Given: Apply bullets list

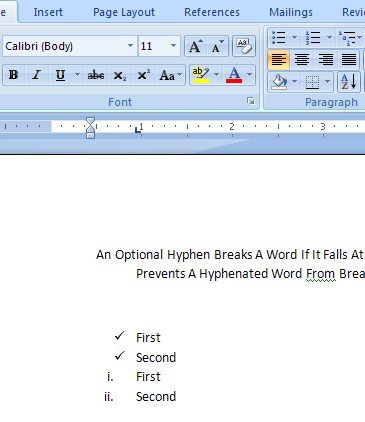Looking at the screenshot, I should pos(279,38).
